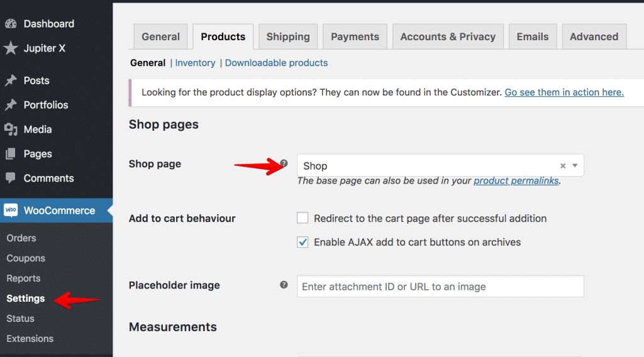Image resolution: width=644 pixels, height=357 pixels.
Task: Clear the Shop selection with the x
Action: [x=563, y=166]
